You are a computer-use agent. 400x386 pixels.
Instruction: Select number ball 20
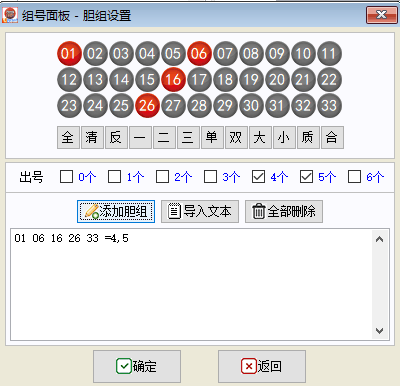tap(277, 79)
